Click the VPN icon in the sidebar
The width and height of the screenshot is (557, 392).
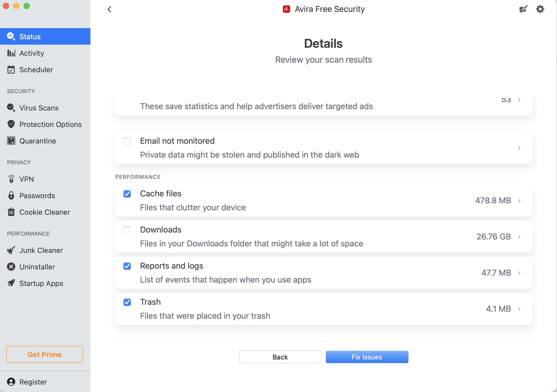tap(11, 179)
